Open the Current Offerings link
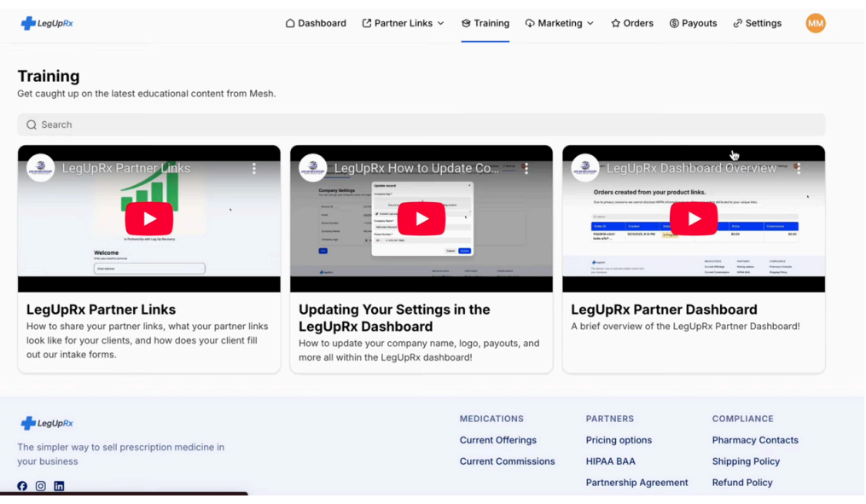Screen dimensions: 866x504 [497, 440]
